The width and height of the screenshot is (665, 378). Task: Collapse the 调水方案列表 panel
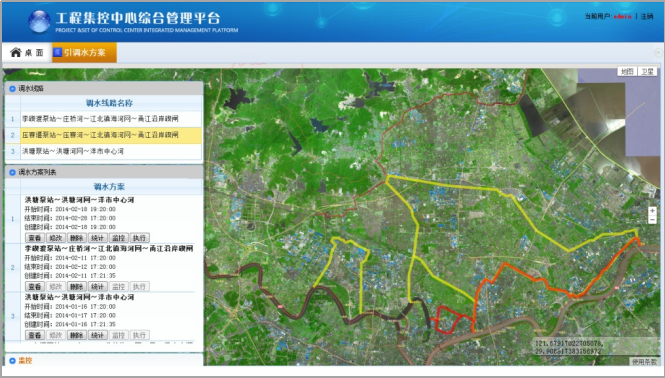pos(12,172)
